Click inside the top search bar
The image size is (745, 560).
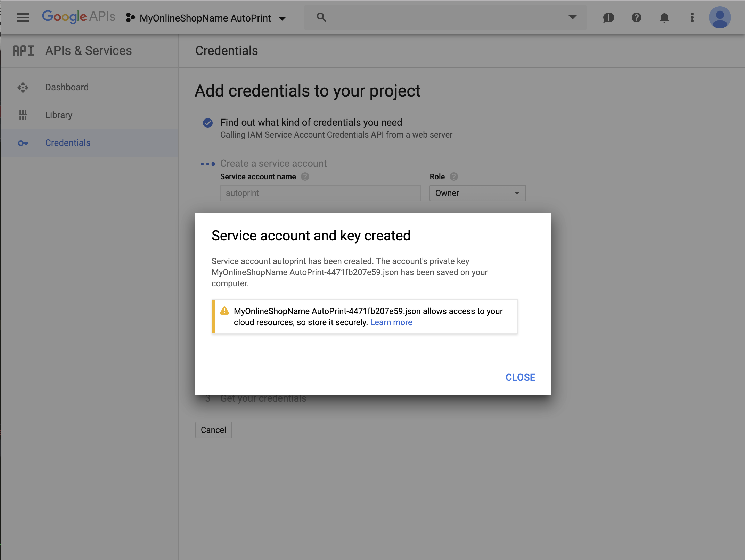pos(445,17)
